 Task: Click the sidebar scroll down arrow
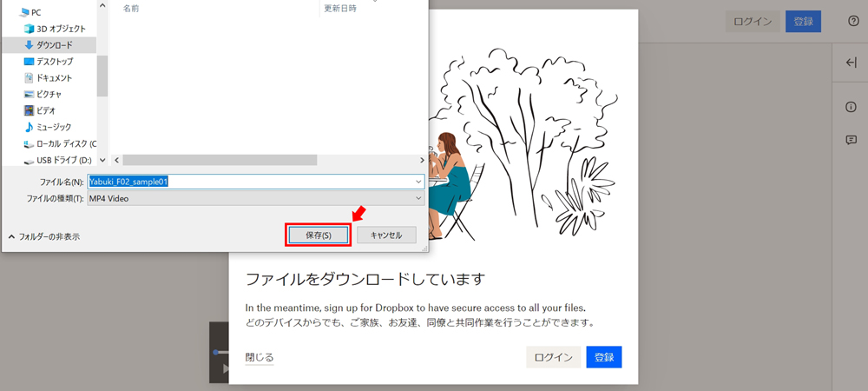click(x=102, y=160)
